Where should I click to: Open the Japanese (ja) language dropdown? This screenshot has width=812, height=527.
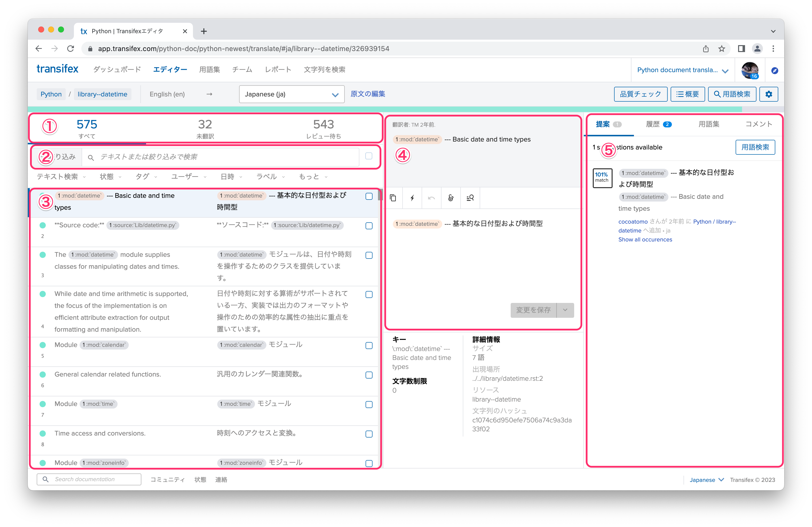click(x=291, y=94)
